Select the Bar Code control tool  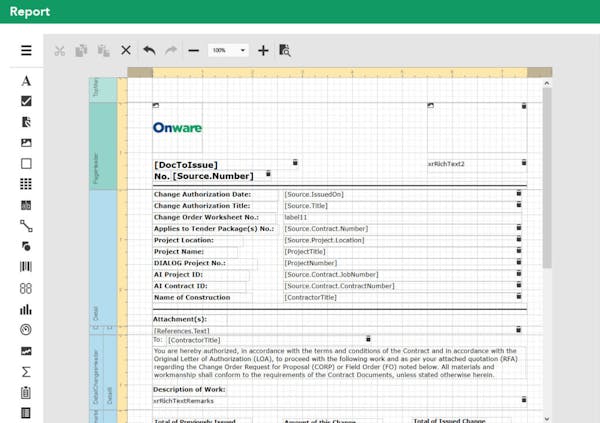click(x=26, y=267)
